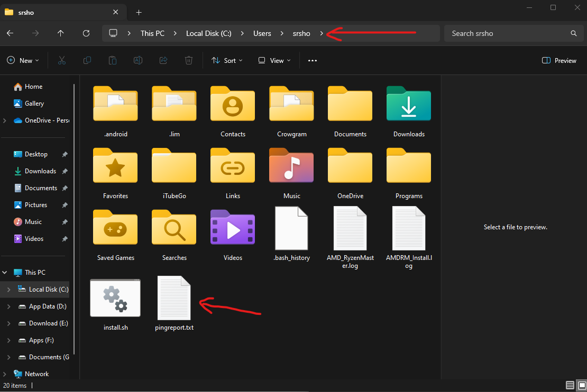This screenshot has height=392, width=587.
Task: Open the See more three-dots menu
Action: pyautogui.click(x=313, y=61)
